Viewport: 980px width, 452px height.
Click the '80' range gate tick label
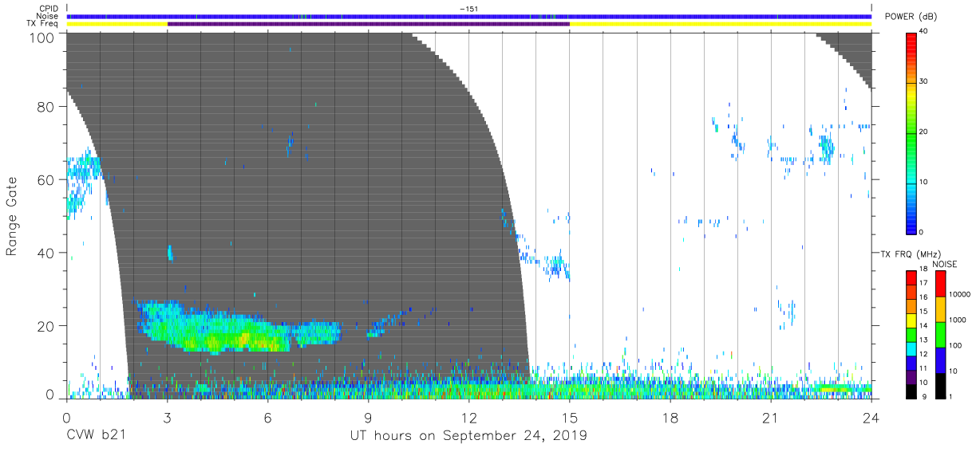(45, 107)
